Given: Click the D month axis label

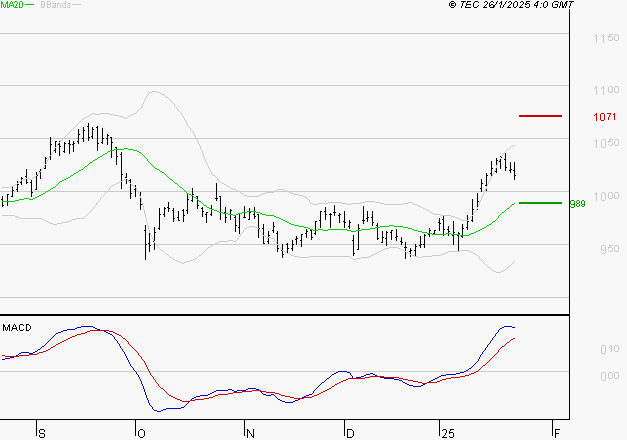Looking at the screenshot, I should [x=350, y=434].
